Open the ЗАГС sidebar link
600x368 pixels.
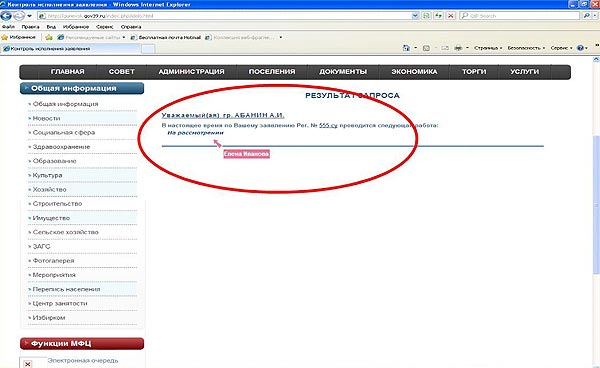point(41,247)
